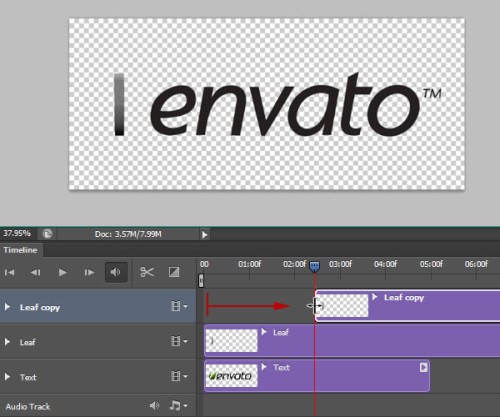
Task: Expand the Text track properties
Action: coord(7,377)
